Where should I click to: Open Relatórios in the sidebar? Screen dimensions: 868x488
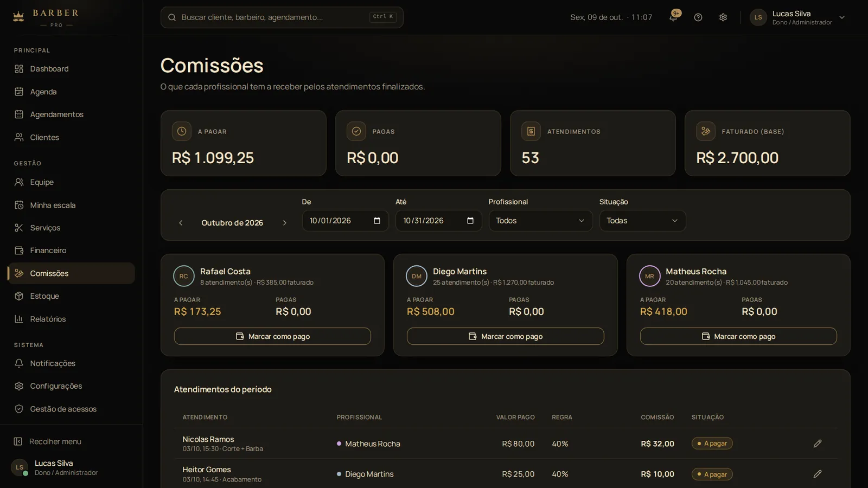(x=71, y=319)
